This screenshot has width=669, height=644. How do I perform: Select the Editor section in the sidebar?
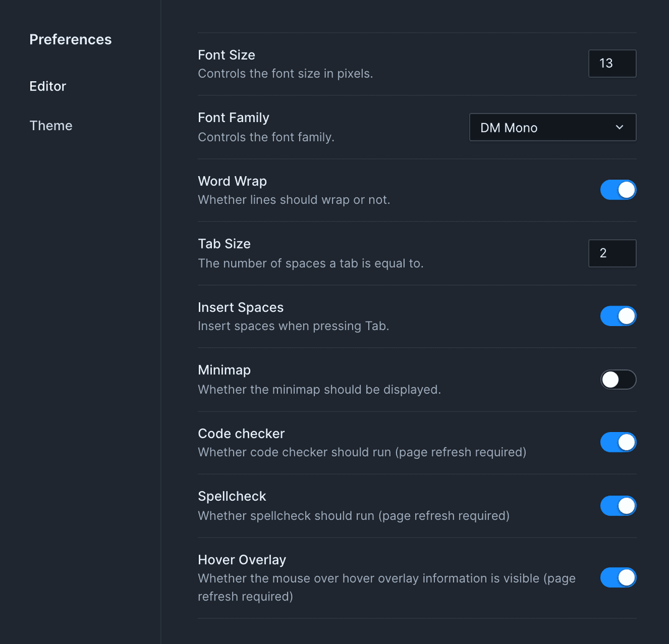tap(48, 86)
